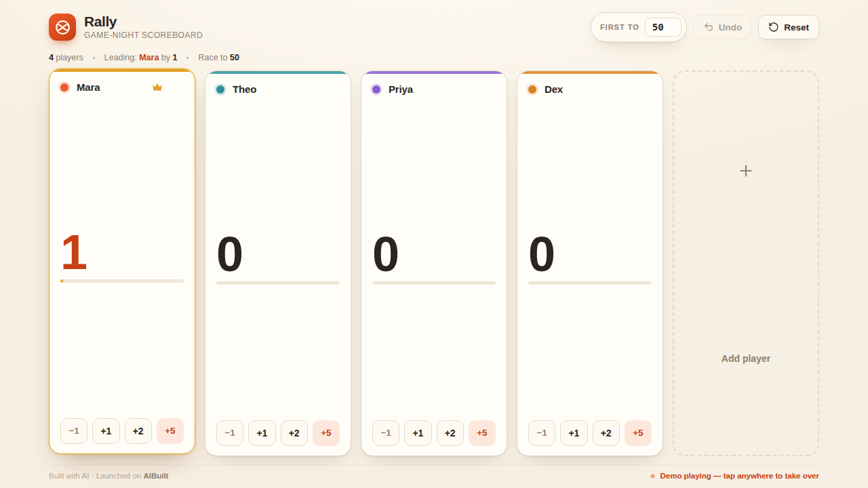Click Mara's progress bar
The image size is (868, 488).
[122, 281]
